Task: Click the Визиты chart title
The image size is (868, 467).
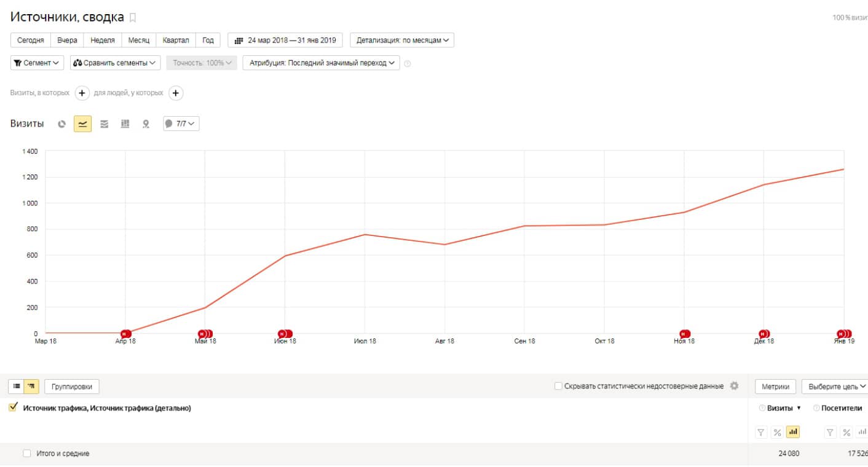Action: click(27, 124)
